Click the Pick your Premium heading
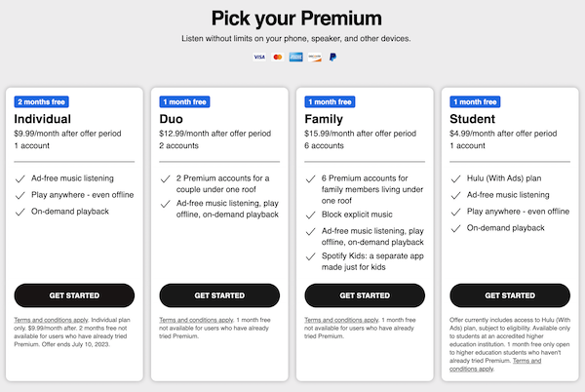 pyautogui.click(x=292, y=18)
